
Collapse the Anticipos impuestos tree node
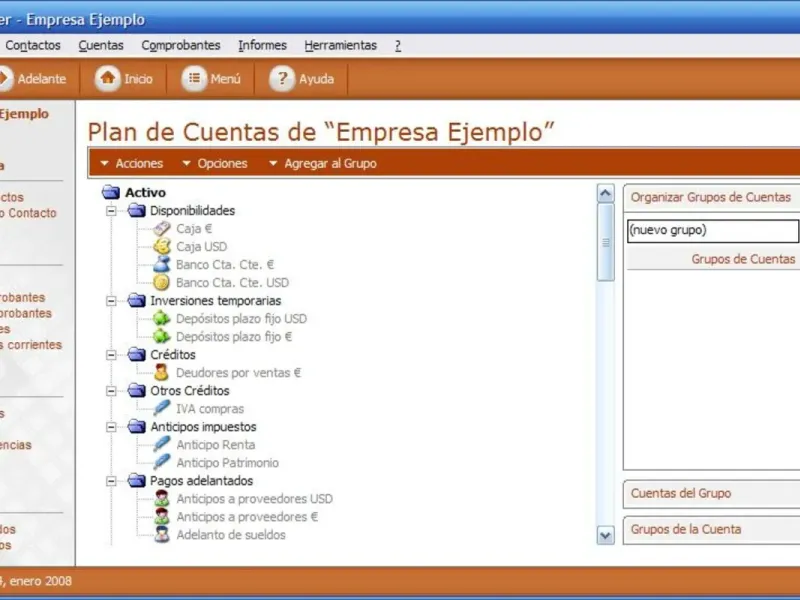coord(111,427)
